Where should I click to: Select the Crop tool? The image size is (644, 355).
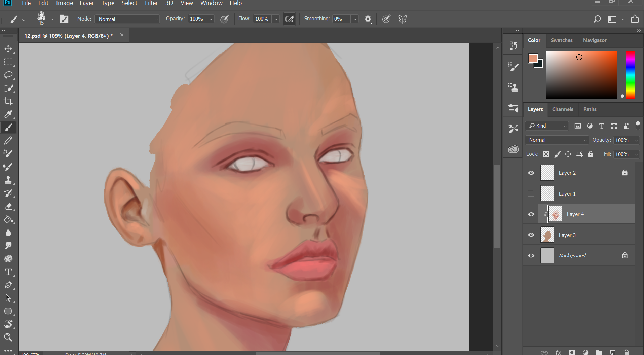(x=8, y=101)
